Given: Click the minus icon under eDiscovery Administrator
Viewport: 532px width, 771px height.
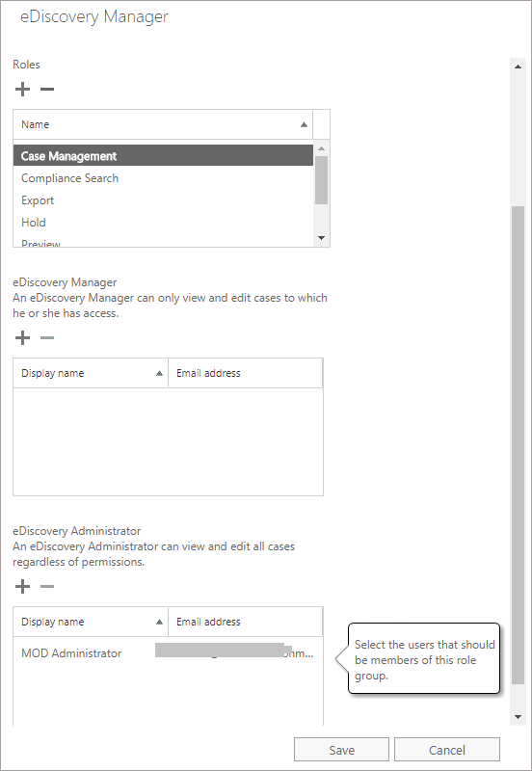Looking at the screenshot, I should pos(47,586).
